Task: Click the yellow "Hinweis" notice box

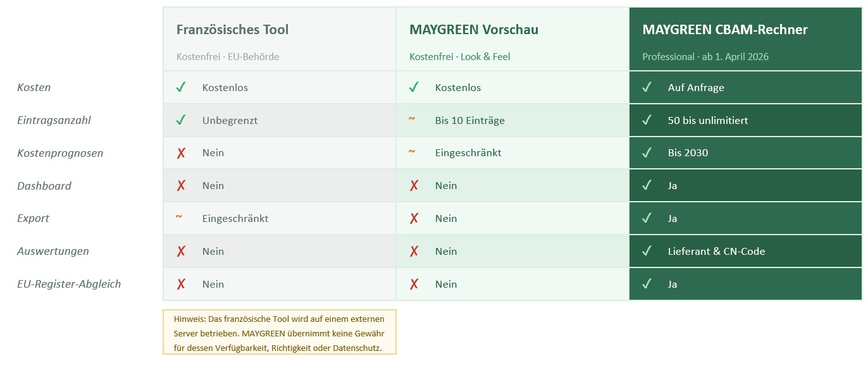Action: (x=279, y=332)
